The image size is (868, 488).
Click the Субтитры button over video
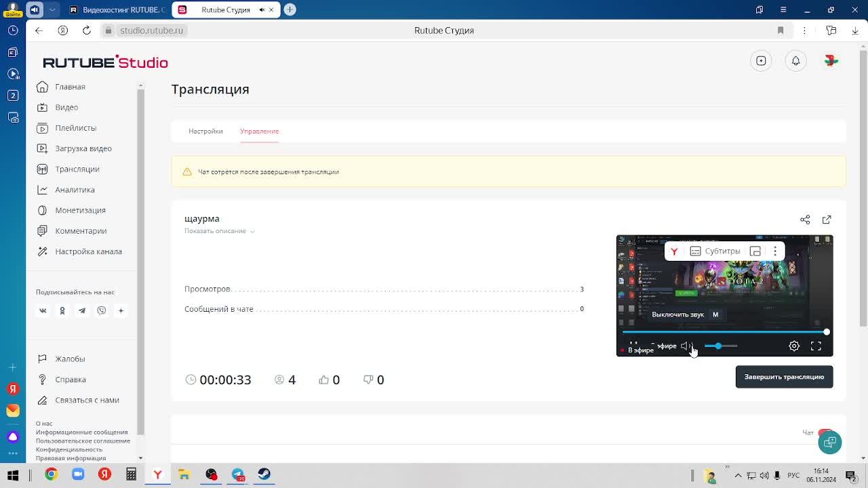point(715,251)
